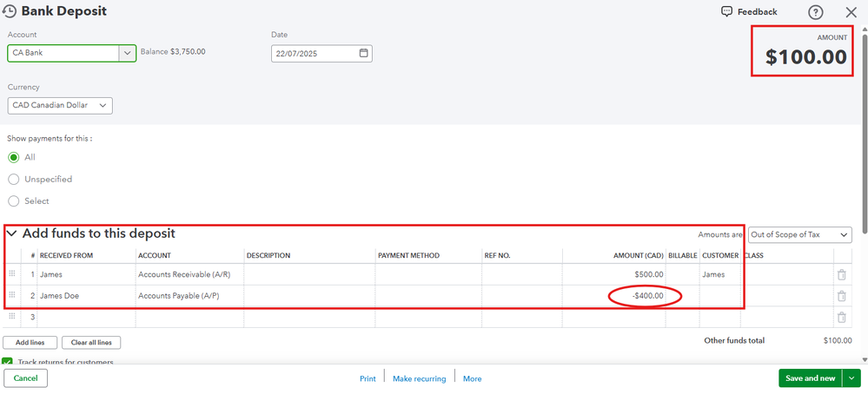Grab the drag handle for line 3
This screenshot has width=868, height=394.
11,316
